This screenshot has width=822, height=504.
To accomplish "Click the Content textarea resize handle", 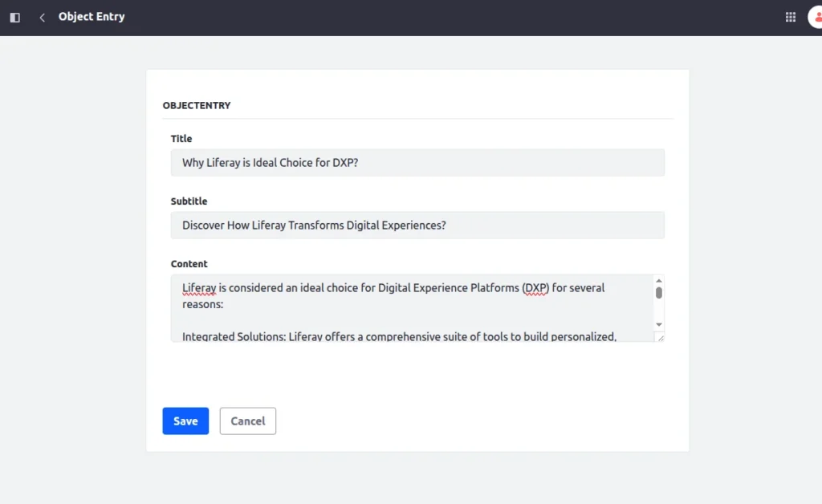I will [660, 338].
